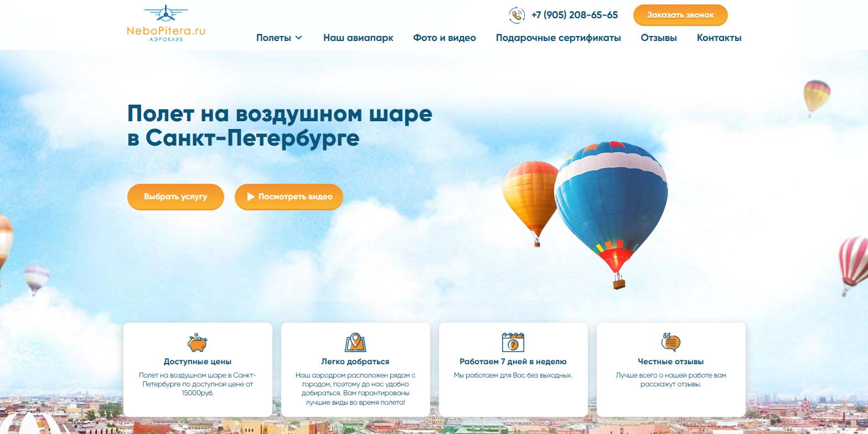Viewport: 868px width, 434px height.
Task: Click the play triangle on video button
Action: [251, 197]
